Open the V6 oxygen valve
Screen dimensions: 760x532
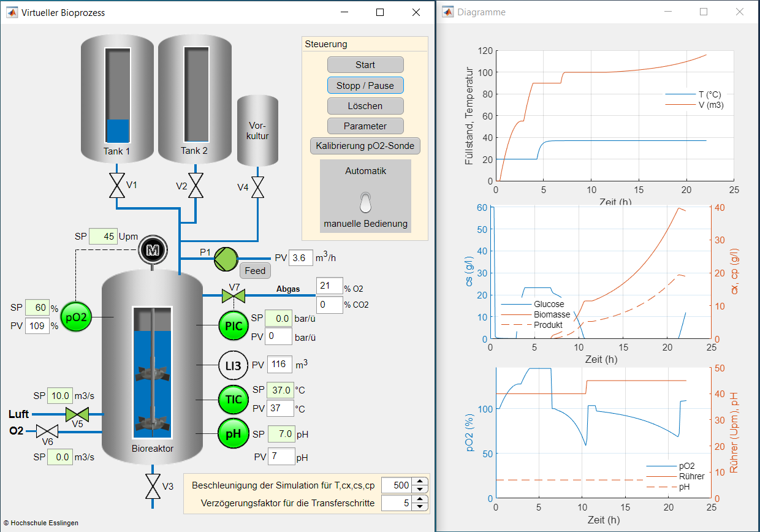[47, 431]
